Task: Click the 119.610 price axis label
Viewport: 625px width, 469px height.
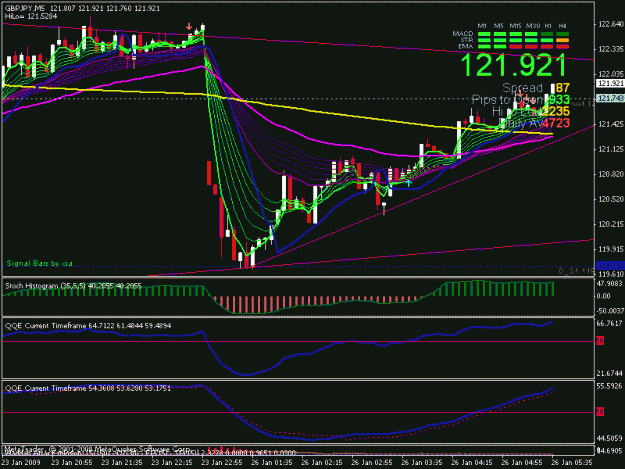Action: pos(611,274)
